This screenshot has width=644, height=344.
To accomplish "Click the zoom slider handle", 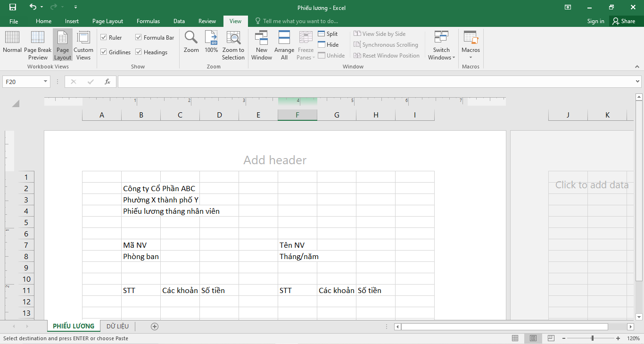I will click(x=593, y=338).
